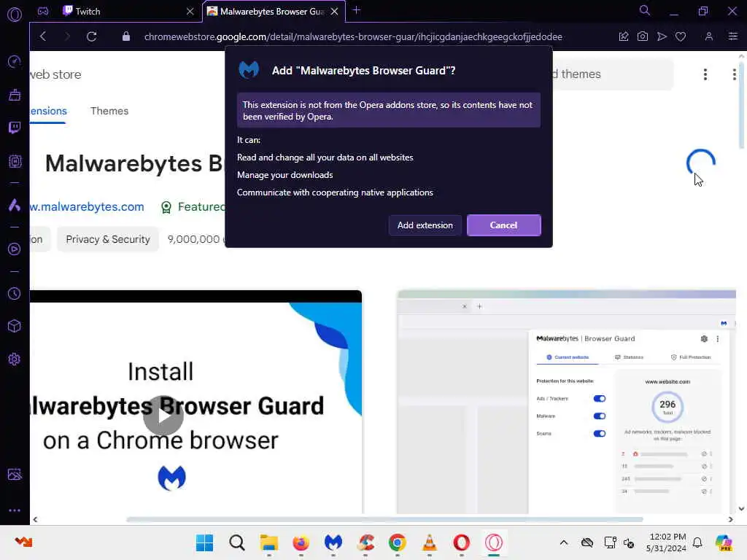Open Windows taskbar search
The image size is (747, 560).
pyautogui.click(x=237, y=542)
